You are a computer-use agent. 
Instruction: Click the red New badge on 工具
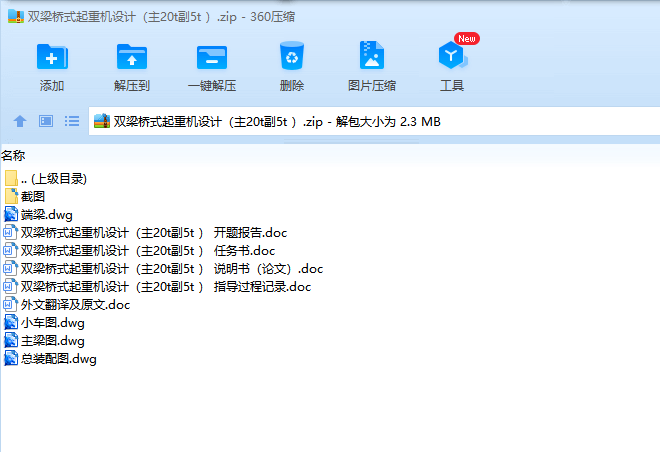tap(467, 39)
